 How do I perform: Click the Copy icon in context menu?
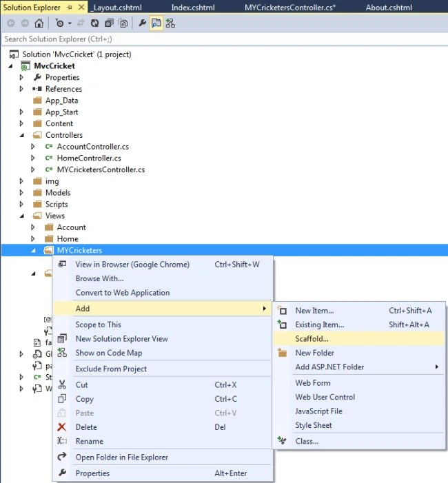coord(62,399)
